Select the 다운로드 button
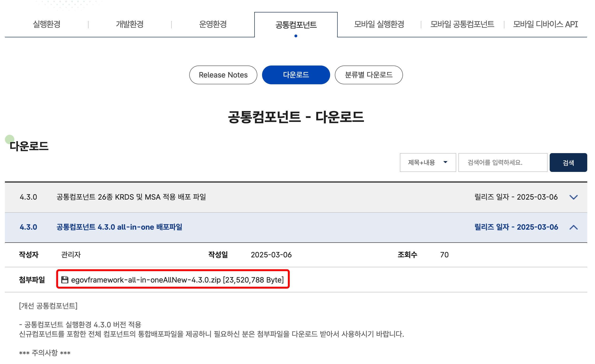 pyautogui.click(x=296, y=75)
